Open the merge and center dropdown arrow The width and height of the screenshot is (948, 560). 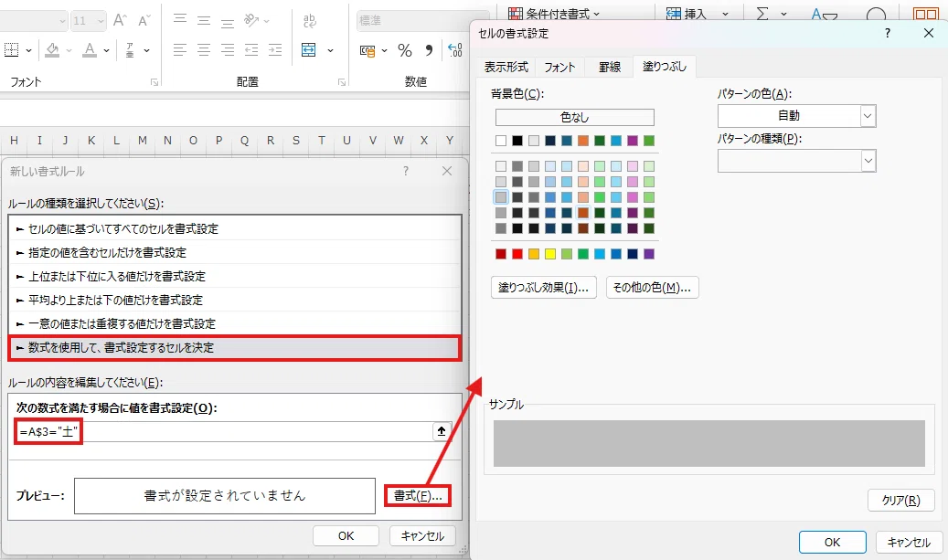[x=331, y=51]
